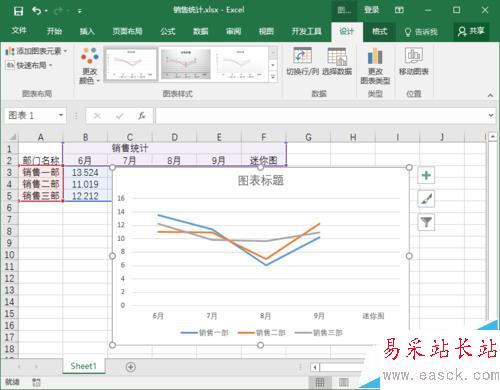The height and width of the screenshot is (390, 500).
Task: Open the 开发工具 tab
Action: [x=306, y=31]
